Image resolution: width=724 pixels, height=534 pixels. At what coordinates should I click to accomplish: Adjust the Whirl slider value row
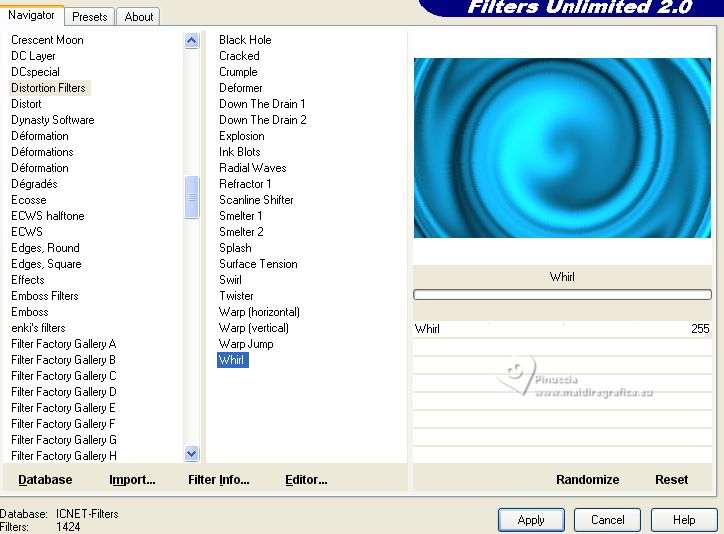pyautogui.click(x=562, y=329)
